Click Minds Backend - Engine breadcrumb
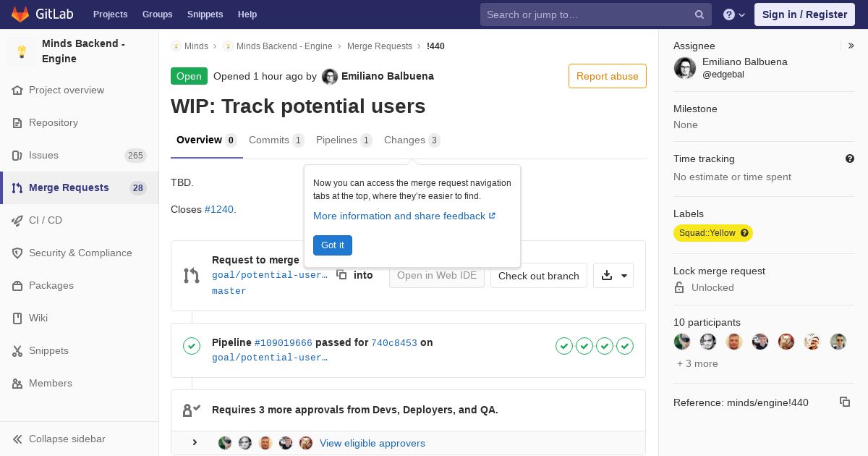This screenshot has height=456, width=868. (x=284, y=46)
